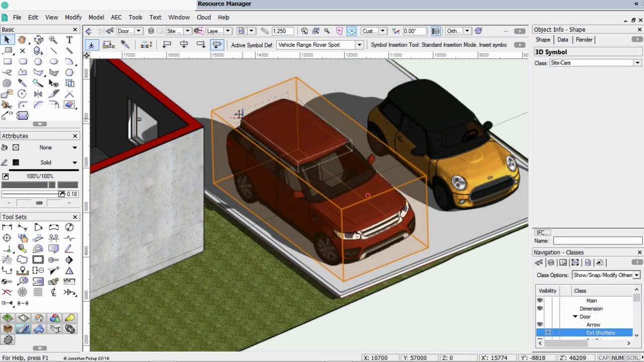Select the Eraser tool
644x362 pixels.
[x=69, y=105]
